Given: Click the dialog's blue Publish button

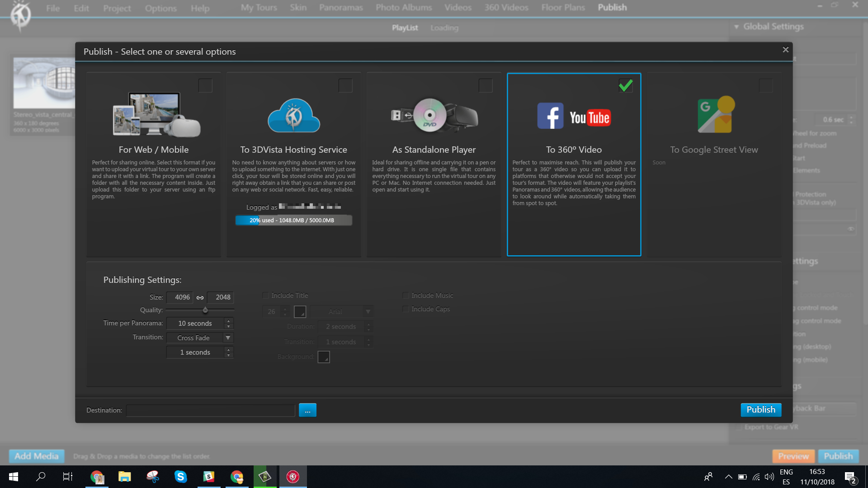Looking at the screenshot, I should pyautogui.click(x=761, y=410).
